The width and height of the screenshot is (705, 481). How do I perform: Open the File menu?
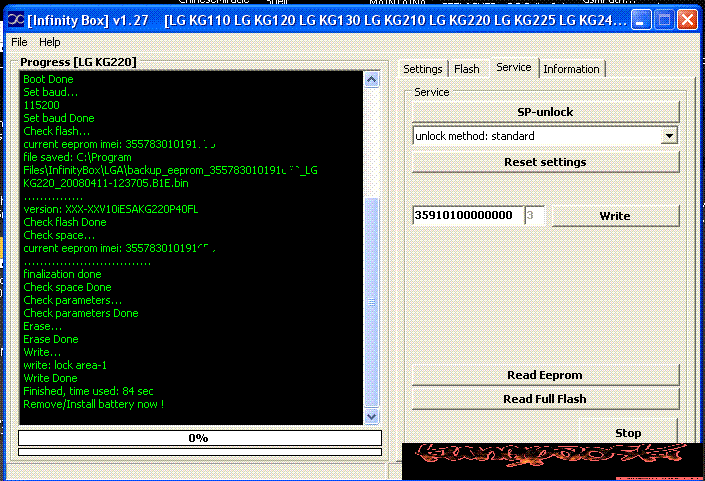[x=19, y=42]
